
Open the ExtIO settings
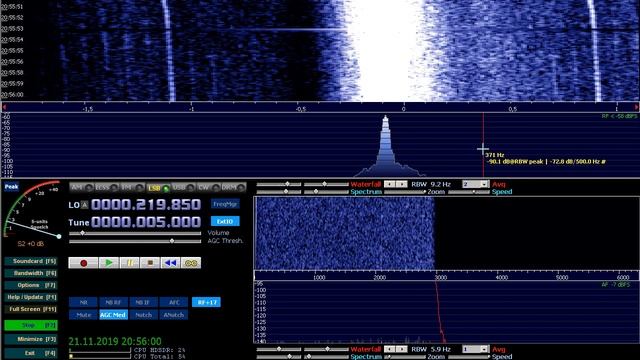(225, 221)
